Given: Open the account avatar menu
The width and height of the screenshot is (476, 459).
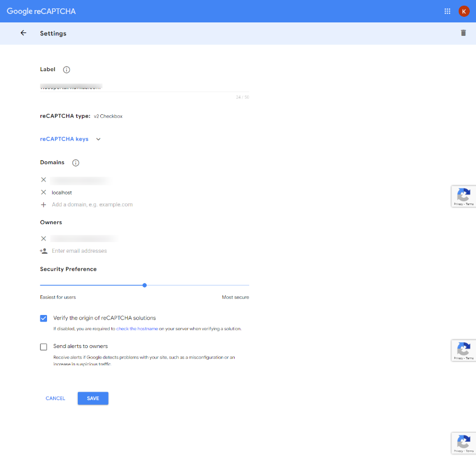Looking at the screenshot, I should click(464, 11).
